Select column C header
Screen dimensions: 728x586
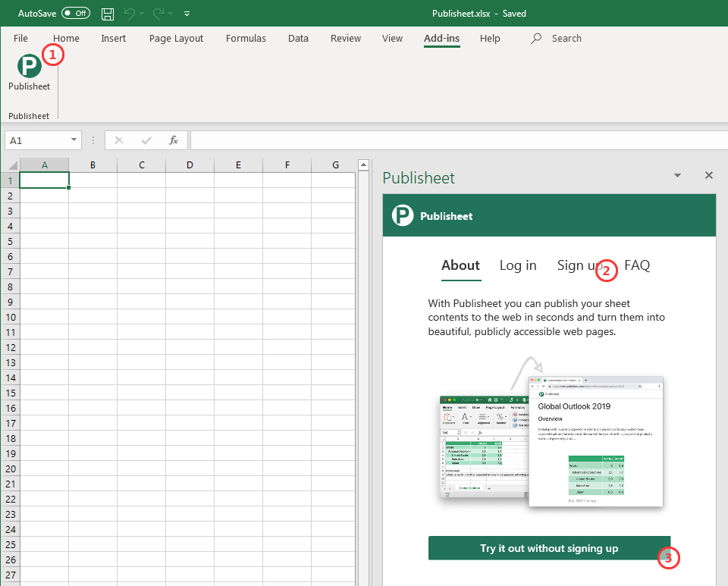click(142, 165)
